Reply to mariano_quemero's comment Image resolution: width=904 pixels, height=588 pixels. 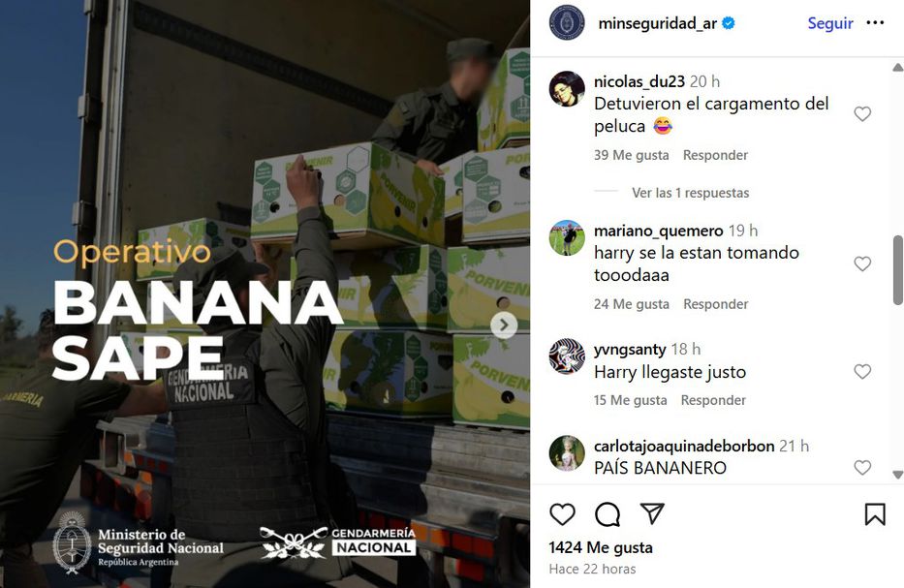[715, 304]
